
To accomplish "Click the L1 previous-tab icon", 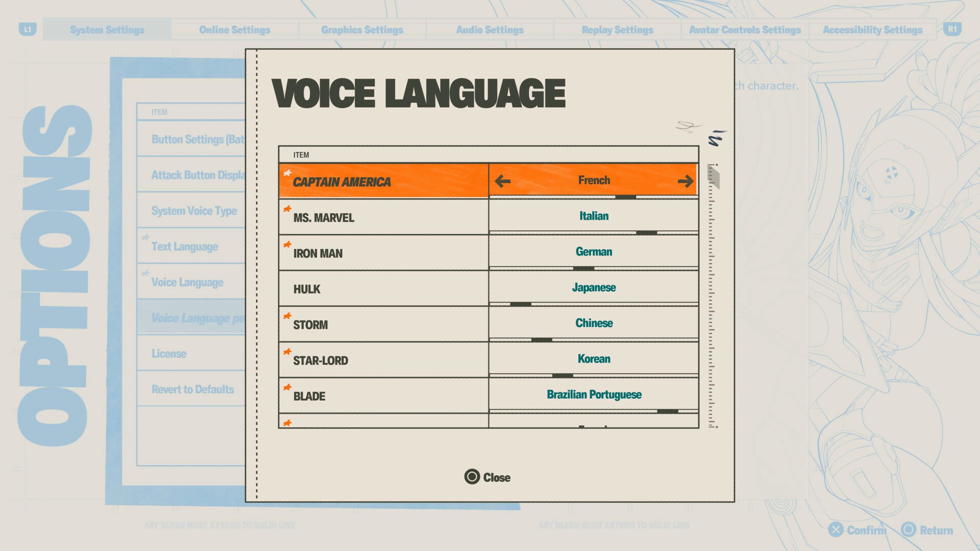I will (28, 29).
